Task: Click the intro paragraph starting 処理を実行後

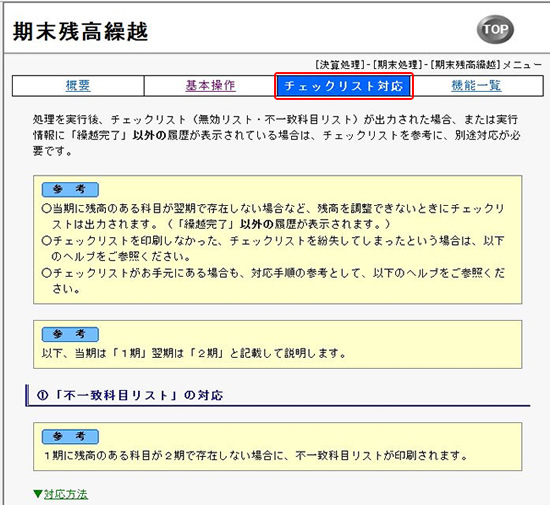Action: [276, 135]
